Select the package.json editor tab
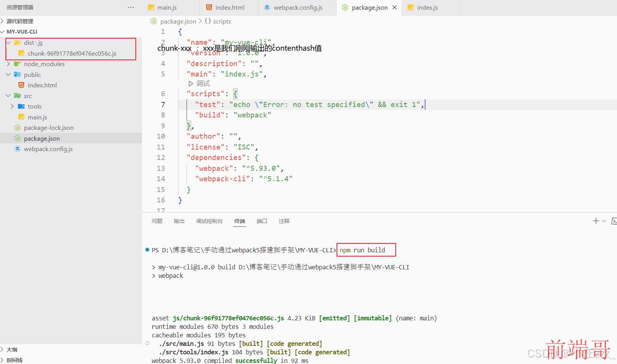 pyautogui.click(x=369, y=8)
